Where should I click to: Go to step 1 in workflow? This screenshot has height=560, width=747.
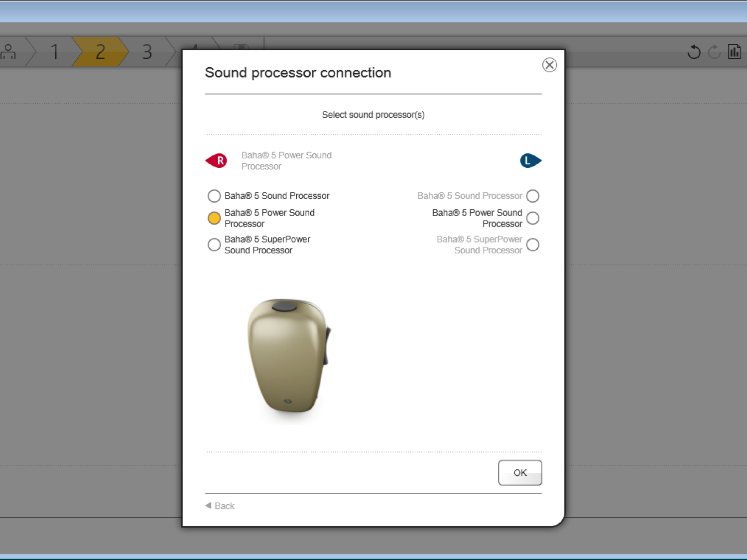coord(55,52)
